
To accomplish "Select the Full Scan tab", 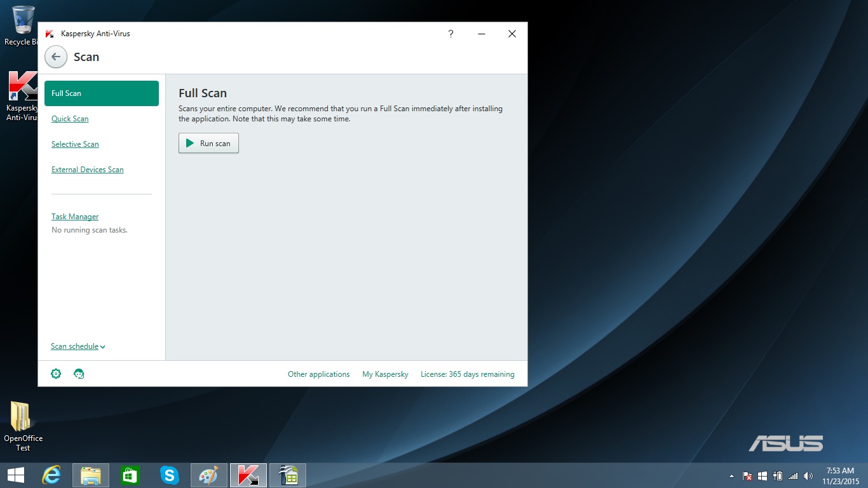I will [x=102, y=93].
